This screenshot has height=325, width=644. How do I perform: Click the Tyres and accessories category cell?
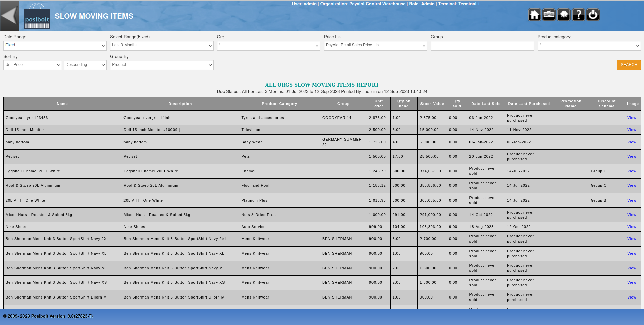(x=280, y=118)
